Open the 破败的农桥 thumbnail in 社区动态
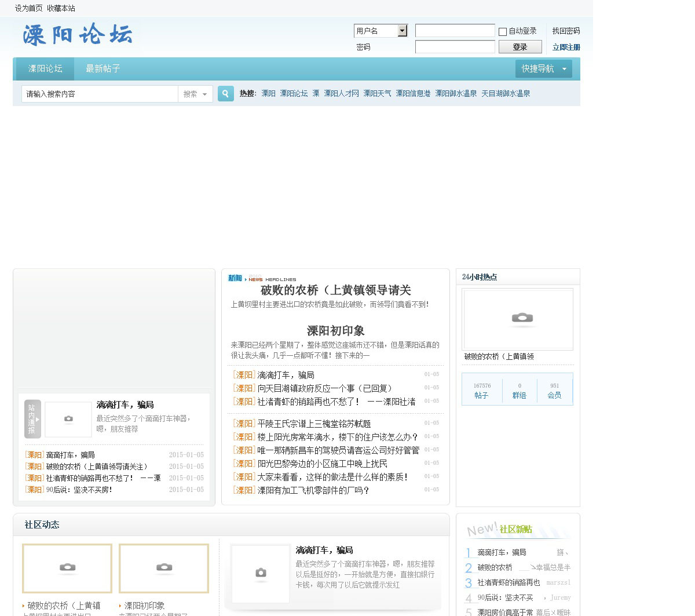The height and width of the screenshot is (616, 695). (x=67, y=568)
